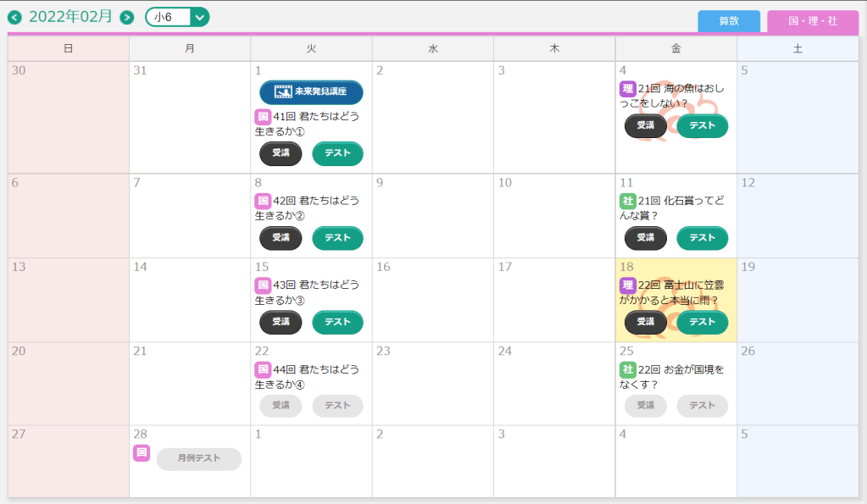Switch to the 国・理・社 tab
The height and width of the screenshot is (504, 867).
tap(813, 21)
